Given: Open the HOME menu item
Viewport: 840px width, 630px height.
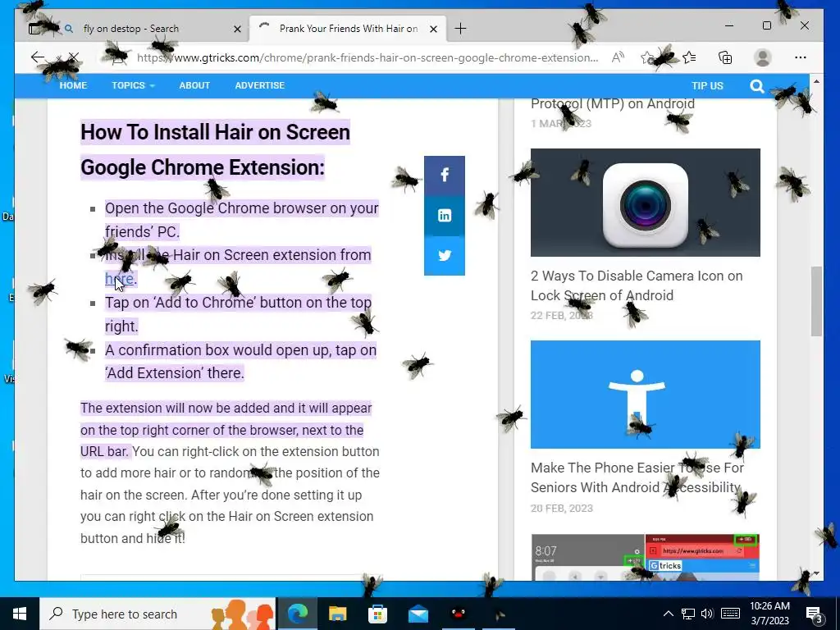Looking at the screenshot, I should 73,85.
